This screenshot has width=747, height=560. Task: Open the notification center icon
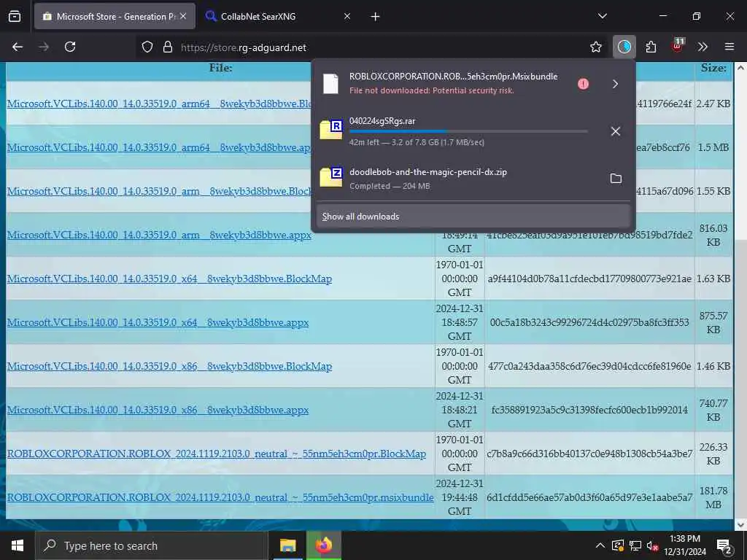click(x=724, y=546)
